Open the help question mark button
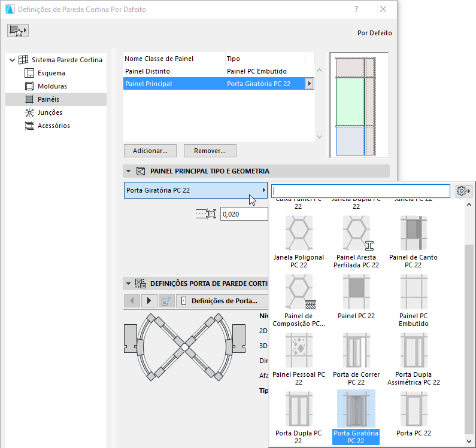This screenshot has width=476, height=448. pyautogui.click(x=356, y=10)
